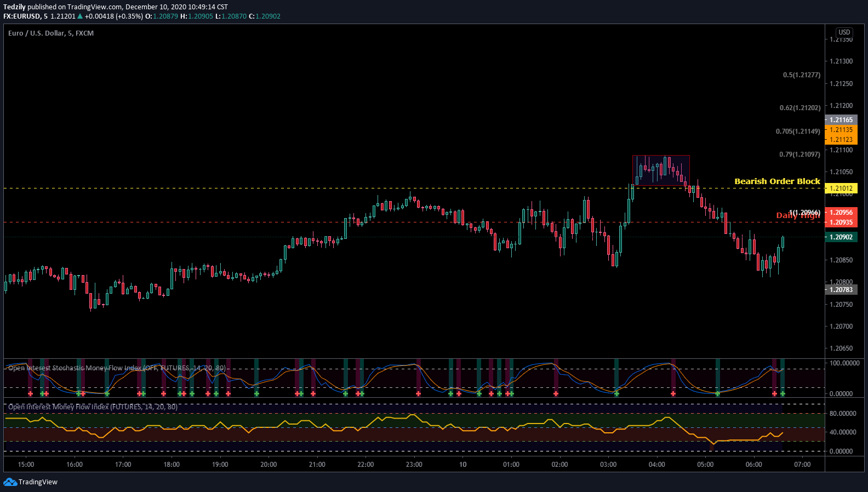Click the orange 1.21123 price tag

(x=841, y=140)
